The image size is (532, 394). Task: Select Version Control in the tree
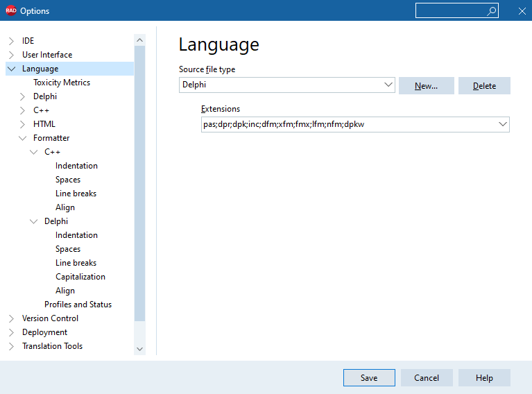coord(50,318)
